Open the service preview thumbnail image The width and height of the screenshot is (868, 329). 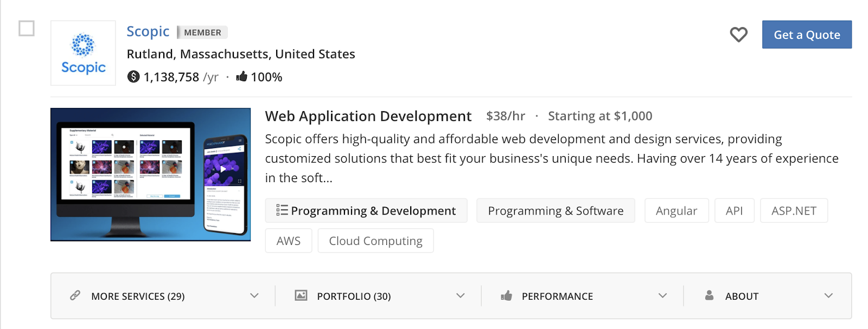pyautogui.click(x=150, y=175)
